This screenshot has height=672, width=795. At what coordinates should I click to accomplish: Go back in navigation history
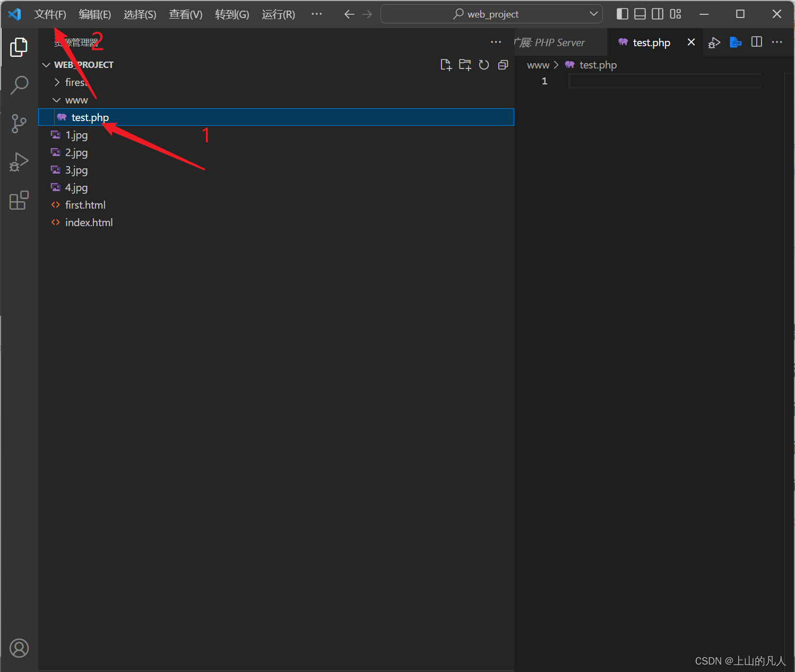[x=349, y=14]
